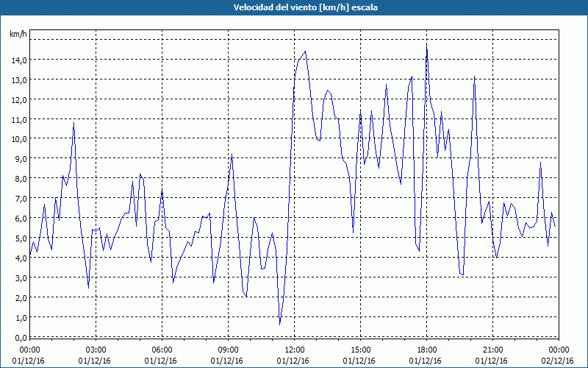
Task: Select the '01/12/16' date under 06:00
Action: 160,361
